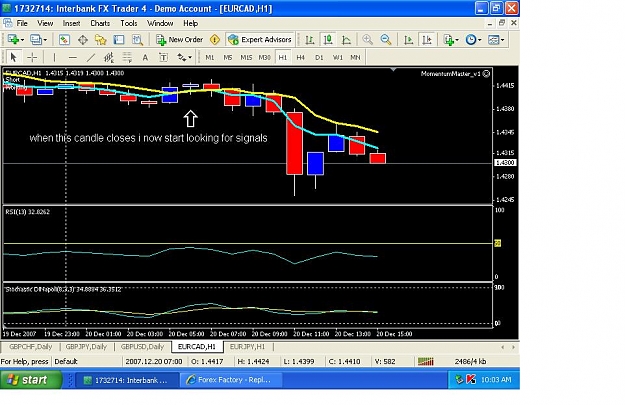
Task: Launch MetaEditor via yellow diamond icon
Action: 215,39
